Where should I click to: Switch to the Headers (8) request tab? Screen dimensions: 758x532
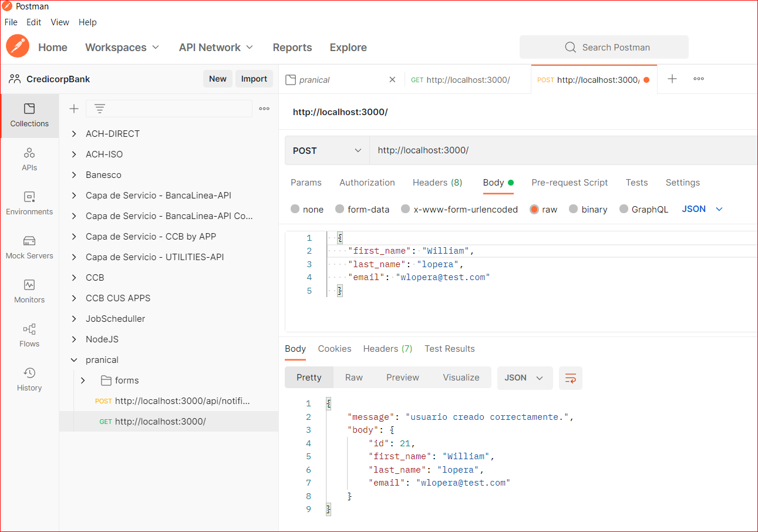[437, 183]
